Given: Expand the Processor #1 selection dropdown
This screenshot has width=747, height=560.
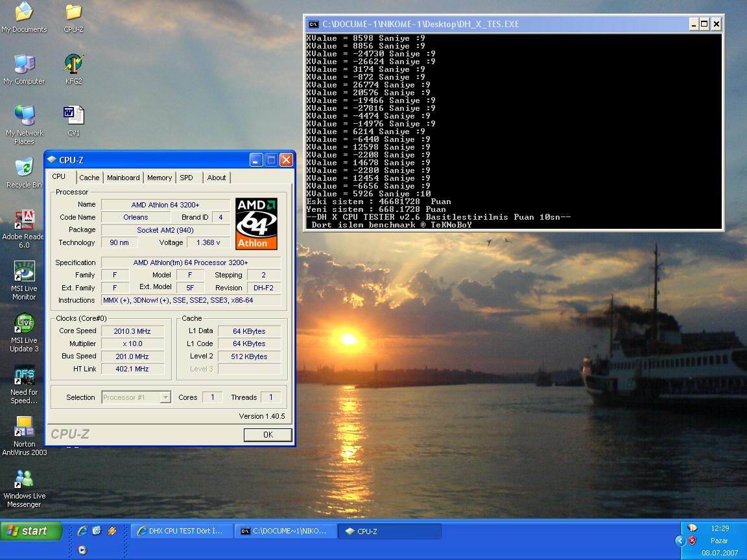Looking at the screenshot, I should coord(165,397).
